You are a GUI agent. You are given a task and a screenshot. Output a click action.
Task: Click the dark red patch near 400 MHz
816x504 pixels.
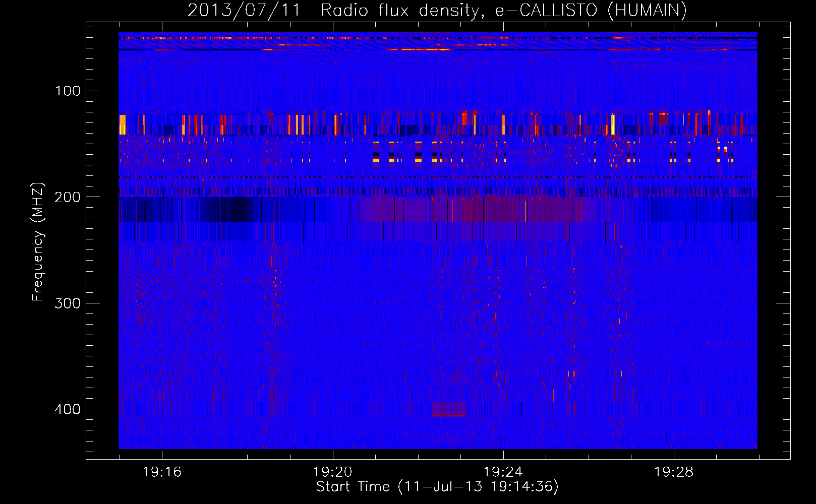449,409
